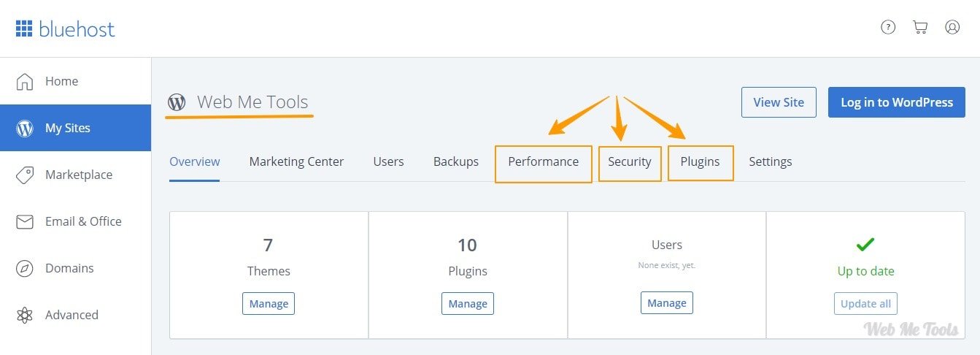Open Email & Office section
Viewport: 980px width, 355px height.
pyautogui.click(x=75, y=221)
